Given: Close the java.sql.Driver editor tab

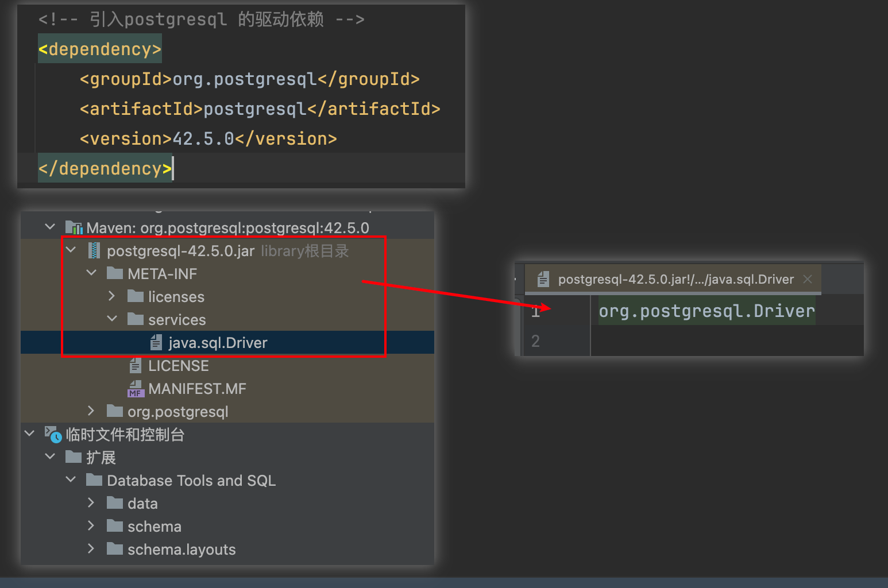Looking at the screenshot, I should pos(808,279).
